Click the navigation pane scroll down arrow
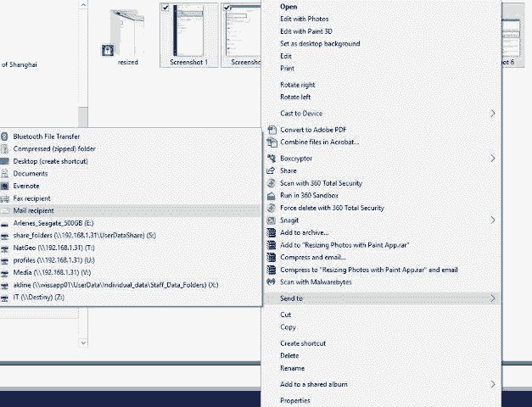The image size is (532, 407). pyautogui.click(x=83, y=343)
